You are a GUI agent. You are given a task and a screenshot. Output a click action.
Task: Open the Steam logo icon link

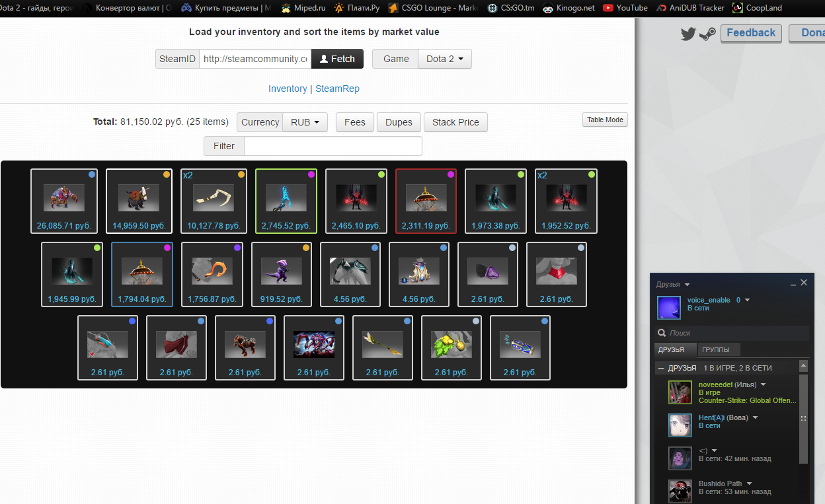pyautogui.click(x=707, y=34)
